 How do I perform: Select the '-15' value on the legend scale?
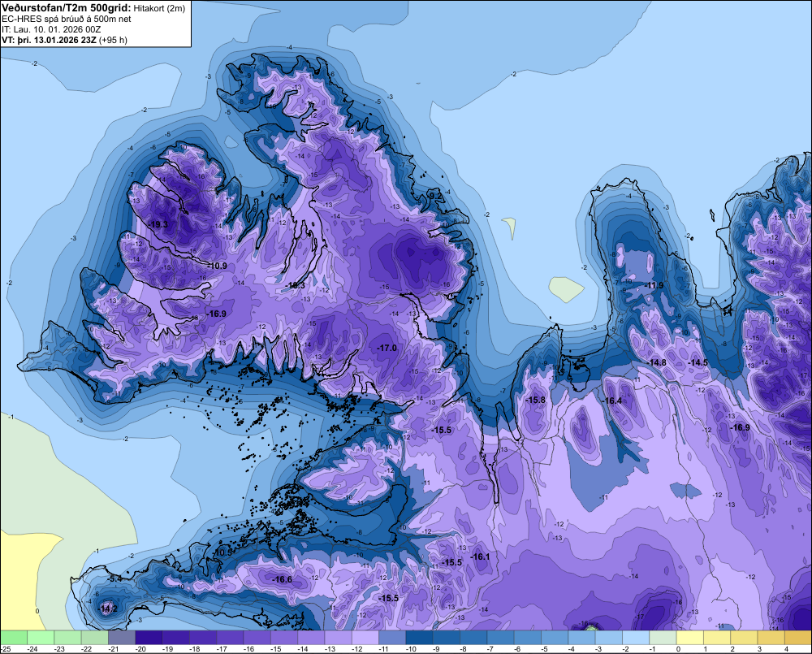point(275,649)
